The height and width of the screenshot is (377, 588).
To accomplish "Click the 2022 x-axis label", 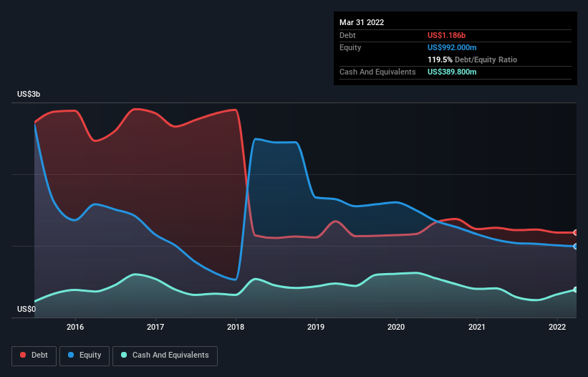I will pos(557,327).
